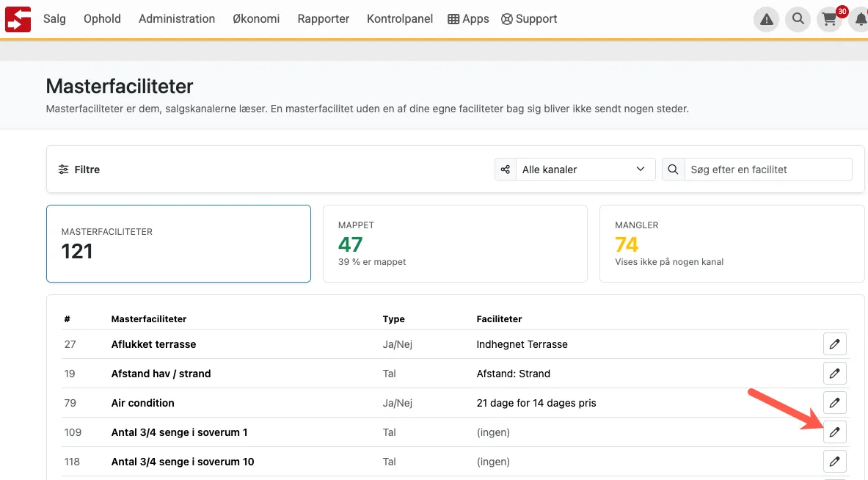
Task: Click the Afstand: Strand facility cell
Action: (513, 374)
